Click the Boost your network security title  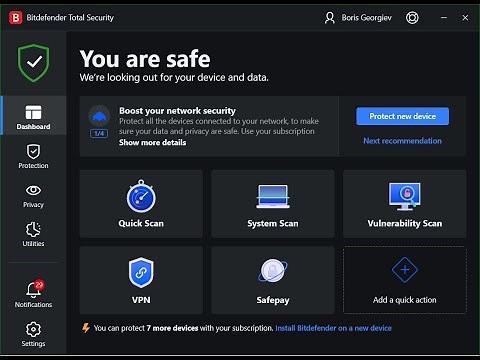[177, 111]
